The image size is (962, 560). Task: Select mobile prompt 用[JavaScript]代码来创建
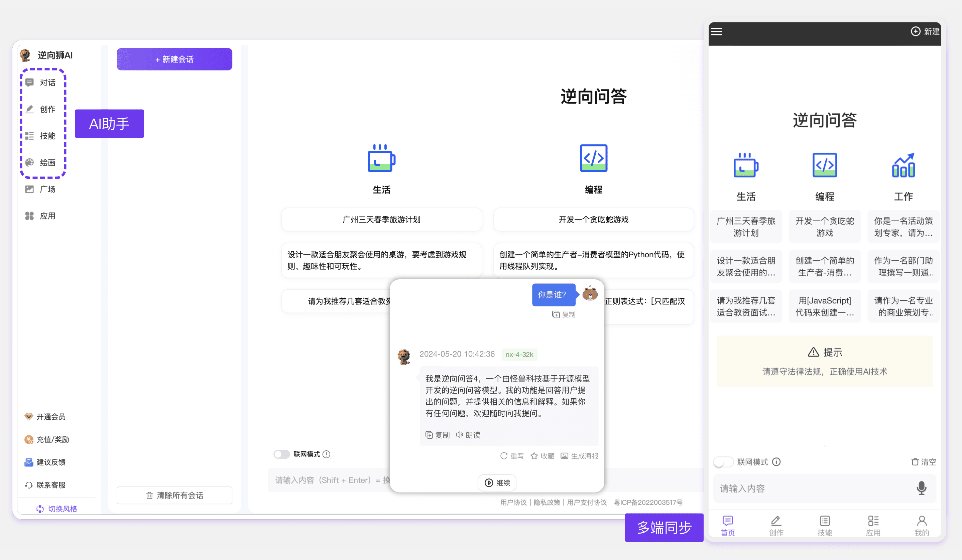825,306
